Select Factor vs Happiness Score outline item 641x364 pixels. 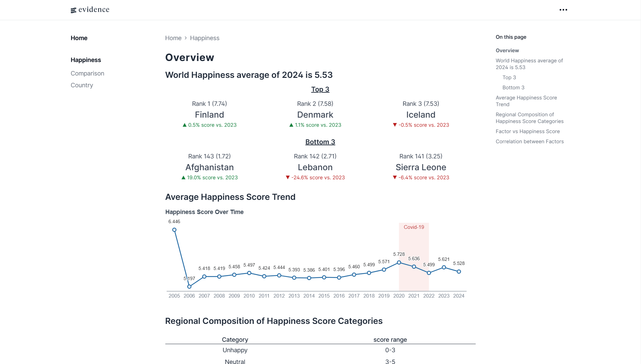tap(527, 131)
